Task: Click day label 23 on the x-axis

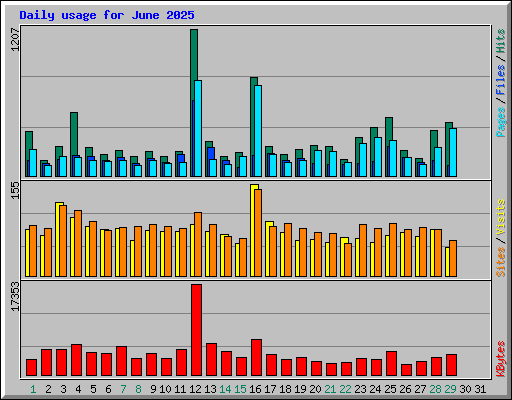Action: coord(360,389)
